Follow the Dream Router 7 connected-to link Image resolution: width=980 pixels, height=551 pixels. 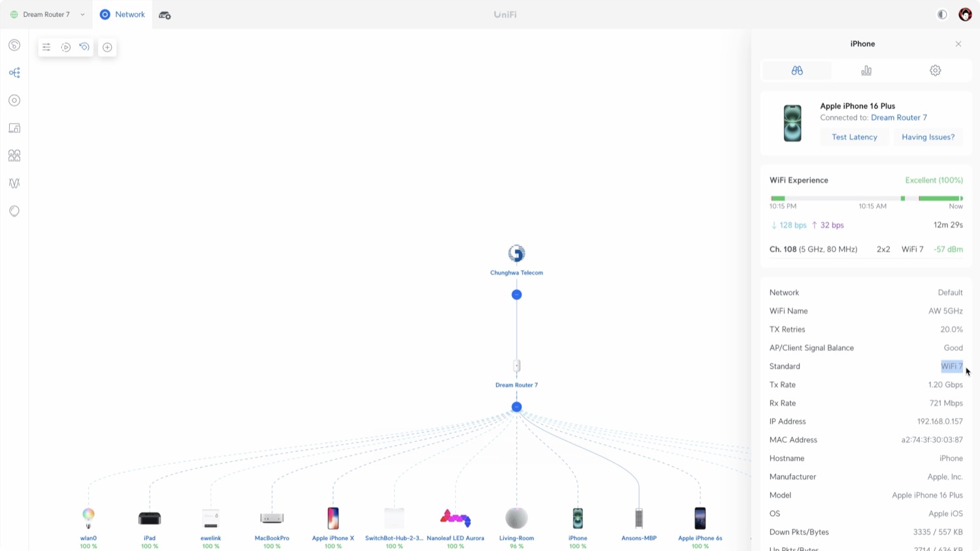click(898, 118)
